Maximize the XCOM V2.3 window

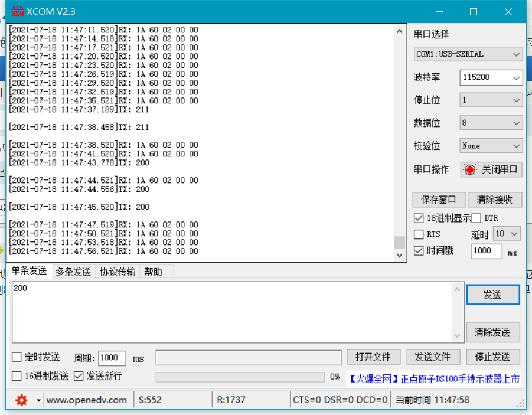(474, 12)
